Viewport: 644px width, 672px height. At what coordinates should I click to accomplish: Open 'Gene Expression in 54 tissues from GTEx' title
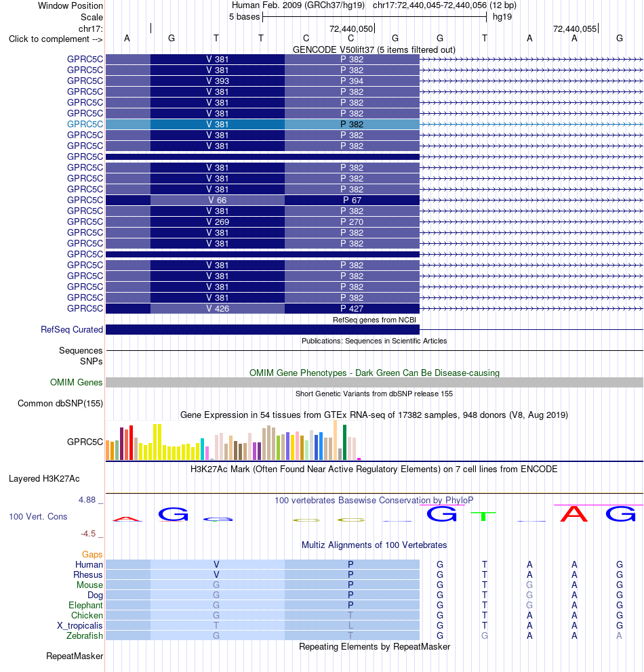(x=374, y=415)
